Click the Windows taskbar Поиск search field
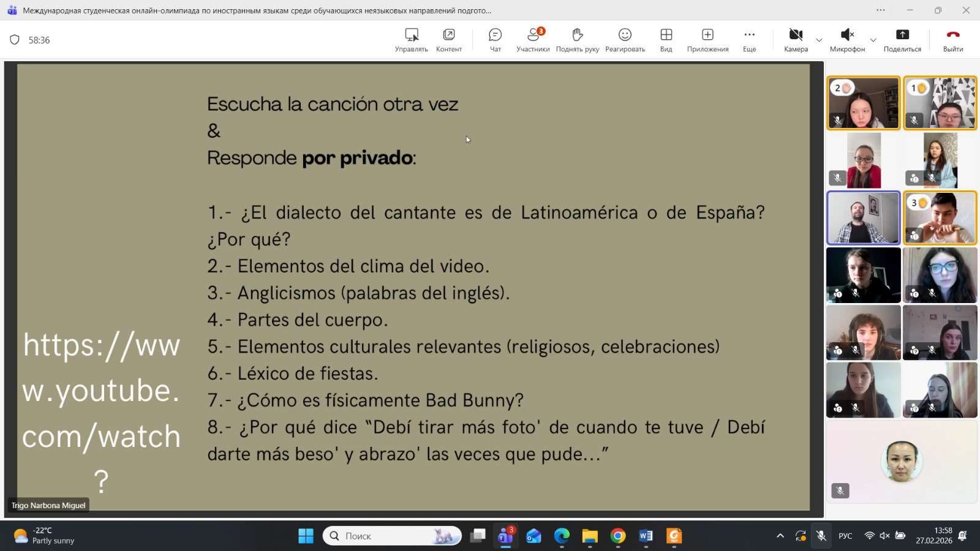 [392, 536]
